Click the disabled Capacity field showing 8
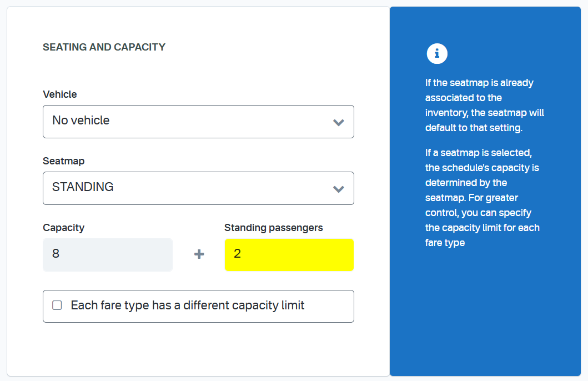Viewport: 588px width, 381px height. (x=108, y=254)
